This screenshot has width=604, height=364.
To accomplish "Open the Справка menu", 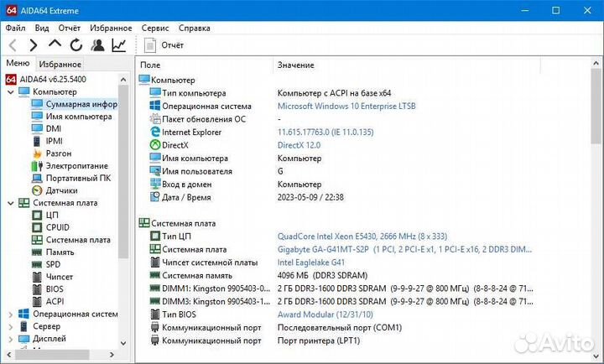I will tap(195, 29).
